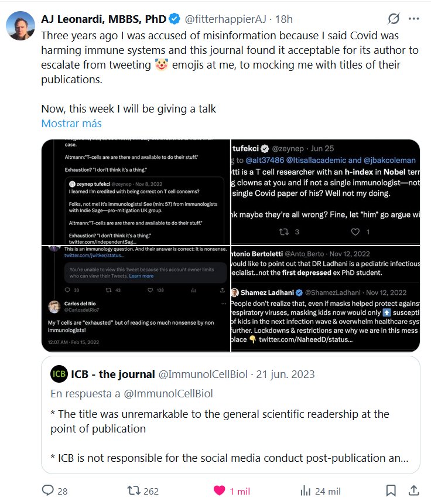Click the Grok slashed-circle icon

pyautogui.click(x=394, y=19)
